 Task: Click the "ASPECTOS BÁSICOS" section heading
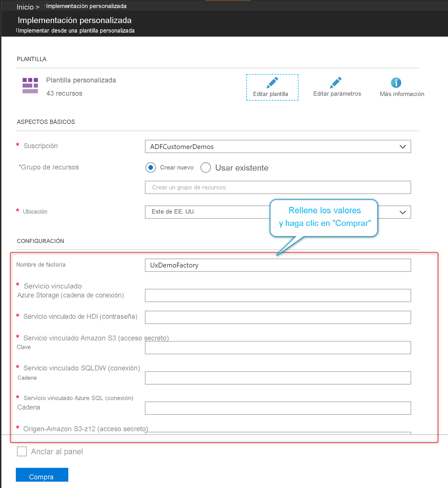pos(46,122)
